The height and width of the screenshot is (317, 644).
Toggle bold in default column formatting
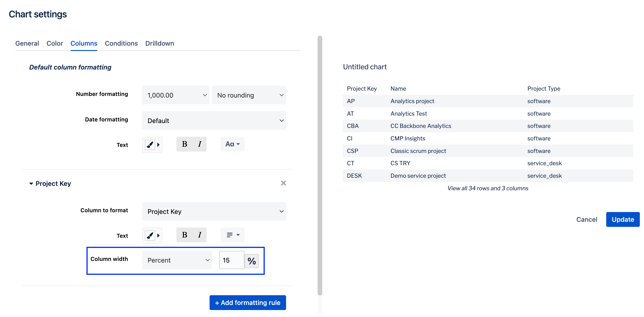tap(184, 144)
